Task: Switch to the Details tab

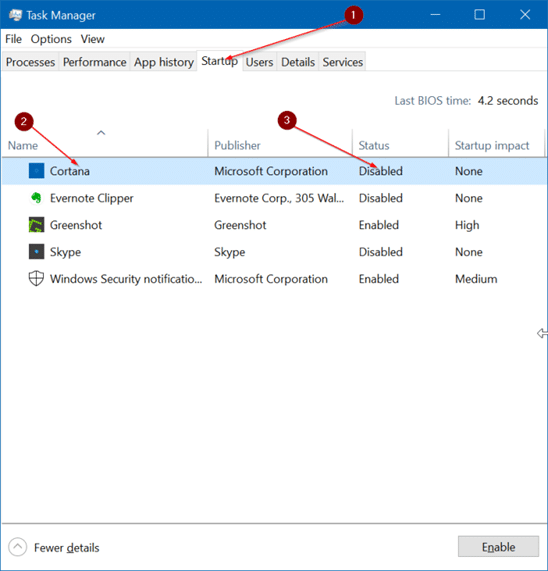Action: (298, 62)
